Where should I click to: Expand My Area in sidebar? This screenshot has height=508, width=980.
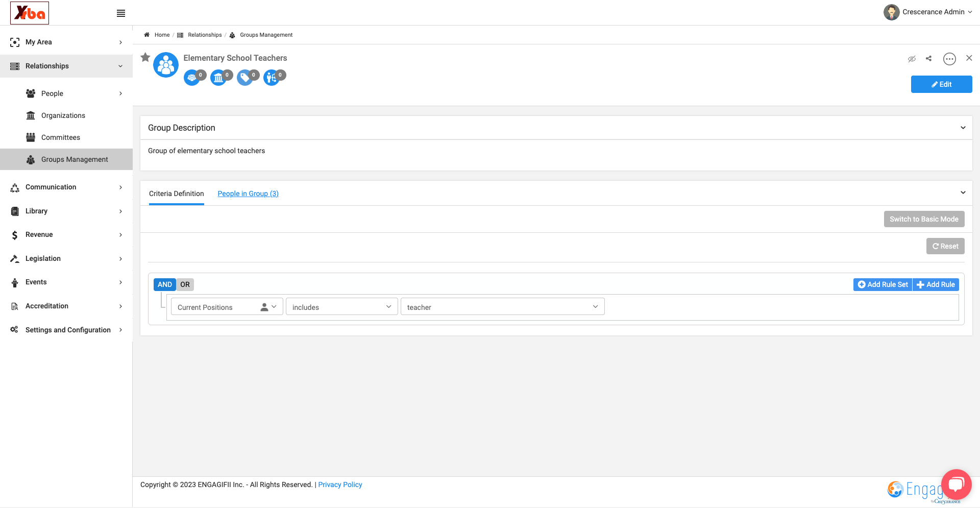66,42
